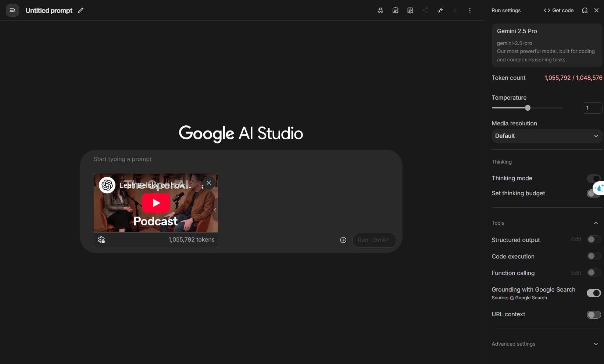Enable temporary incognito chat
Image resolution: width=604 pixels, height=364 pixels.
380,10
